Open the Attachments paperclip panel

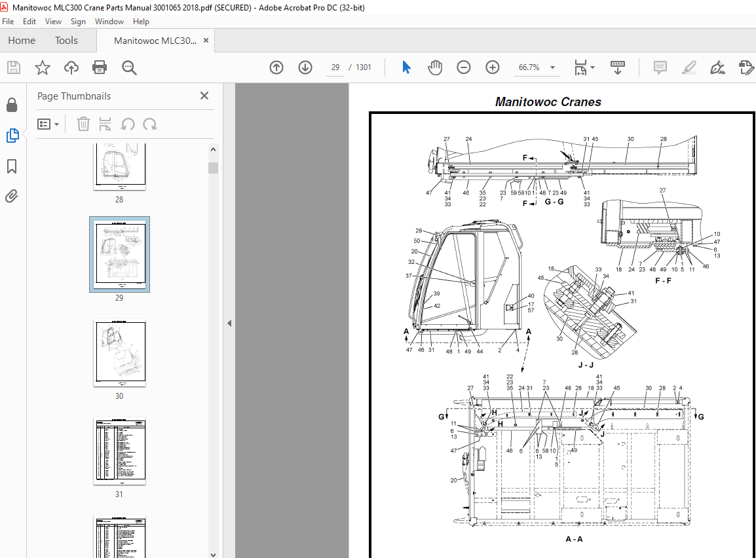12,196
